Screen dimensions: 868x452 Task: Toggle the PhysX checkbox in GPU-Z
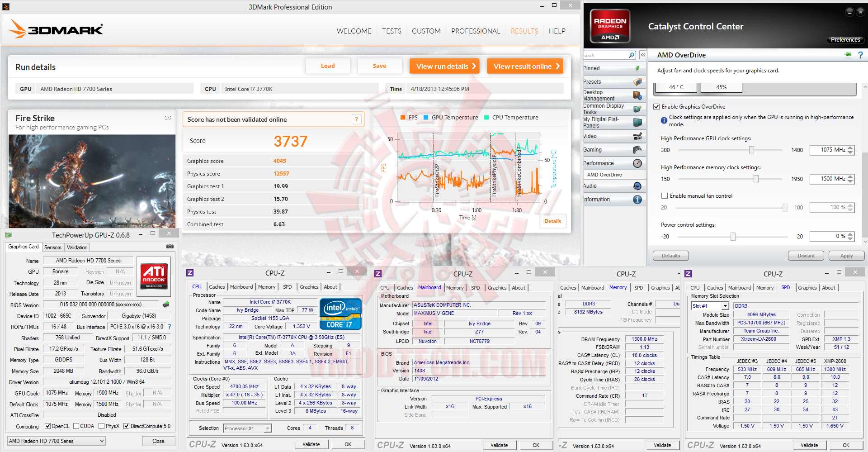tap(102, 426)
